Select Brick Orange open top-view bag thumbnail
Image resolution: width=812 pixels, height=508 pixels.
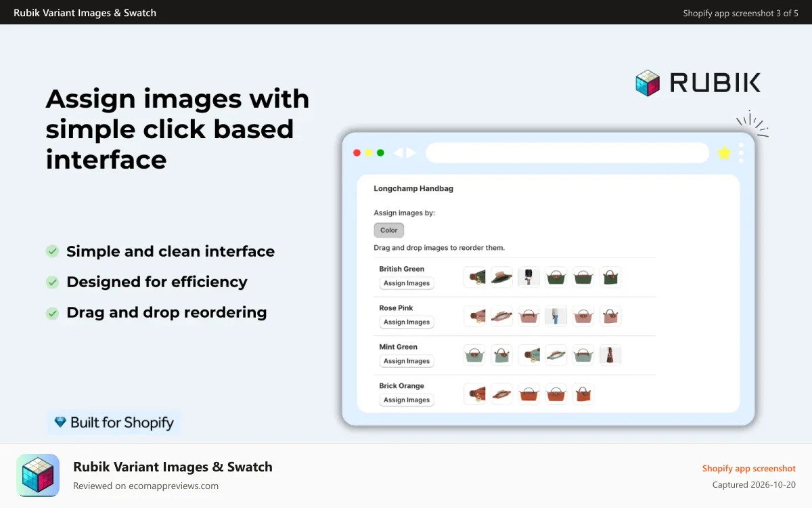[502, 394]
